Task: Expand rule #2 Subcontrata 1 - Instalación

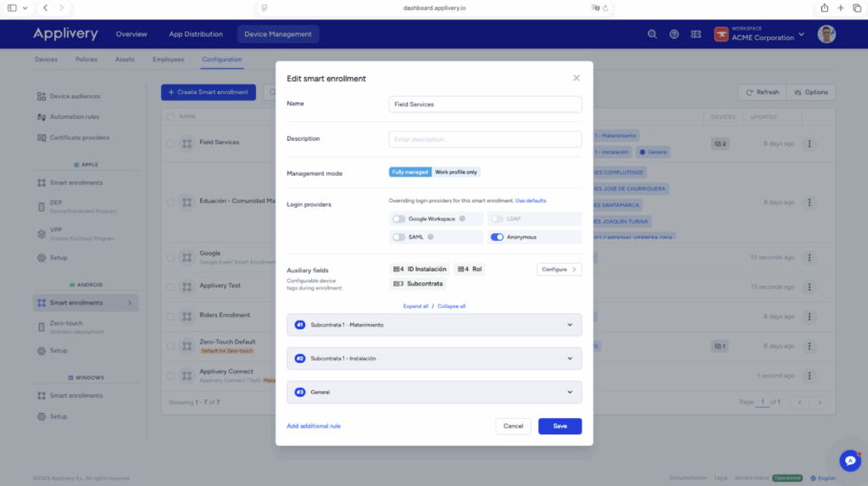Action: (434, 359)
